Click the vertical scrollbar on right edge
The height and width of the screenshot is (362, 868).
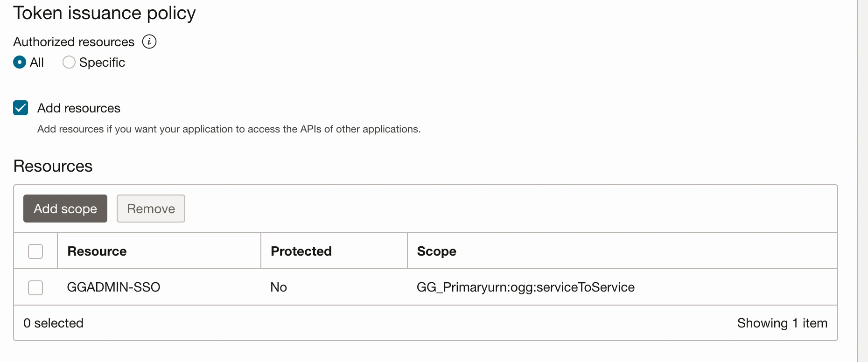(862, 181)
